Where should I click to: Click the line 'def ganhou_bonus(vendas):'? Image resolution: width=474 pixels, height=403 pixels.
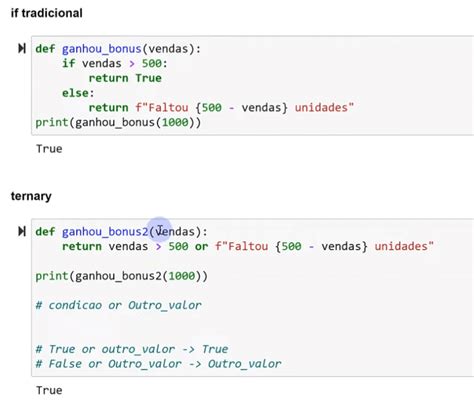pyautogui.click(x=118, y=49)
